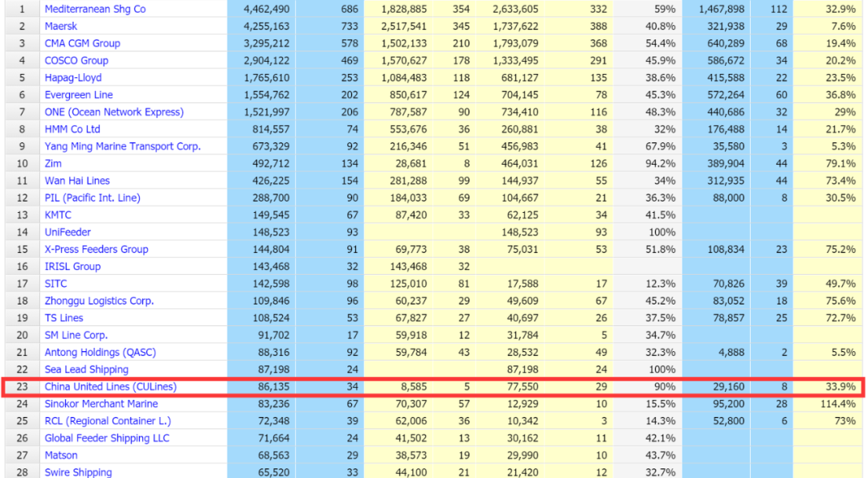Open Sinokor Merchant Marine link
The width and height of the screenshot is (868, 478).
(101, 404)
